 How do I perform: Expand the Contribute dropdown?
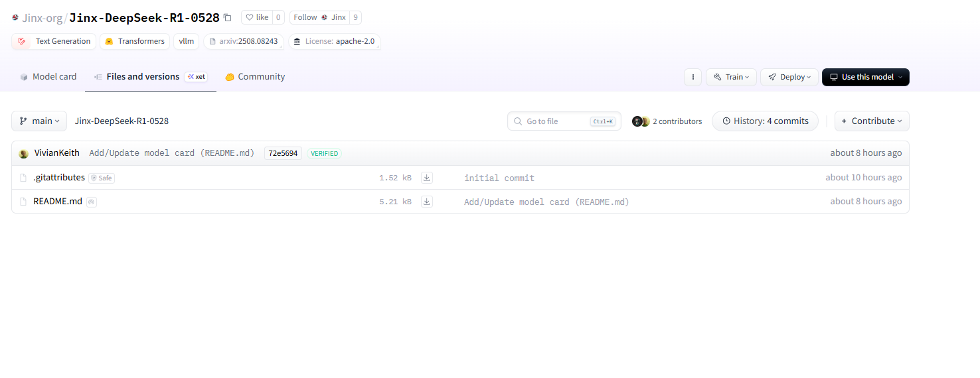point(872,121)
